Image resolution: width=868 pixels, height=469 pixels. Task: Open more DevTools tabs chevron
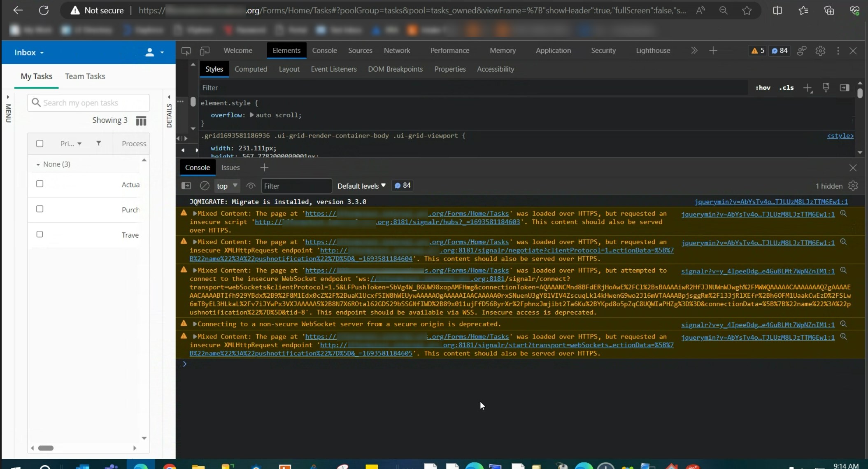click(x=694, y=50)
